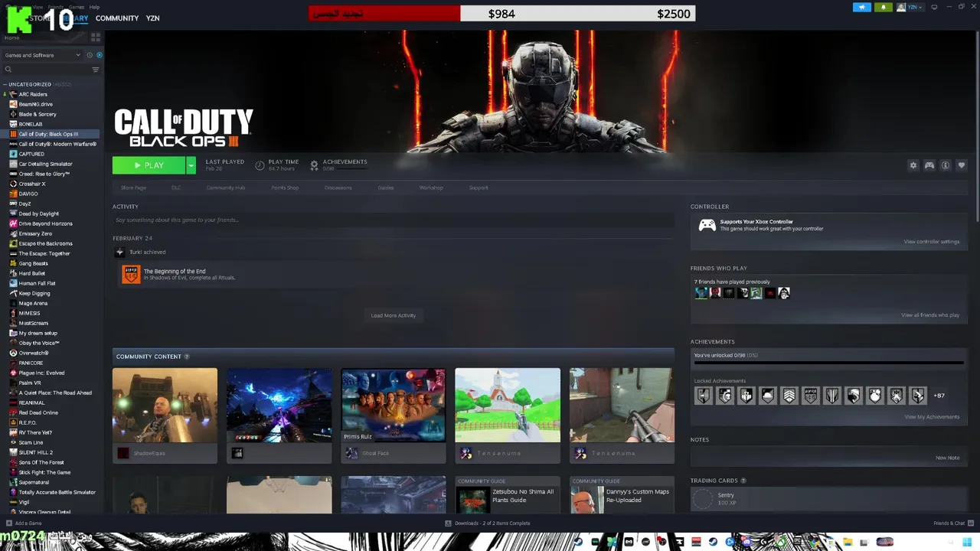Create a New Note

pyautogui.click(x=947, y=458)
